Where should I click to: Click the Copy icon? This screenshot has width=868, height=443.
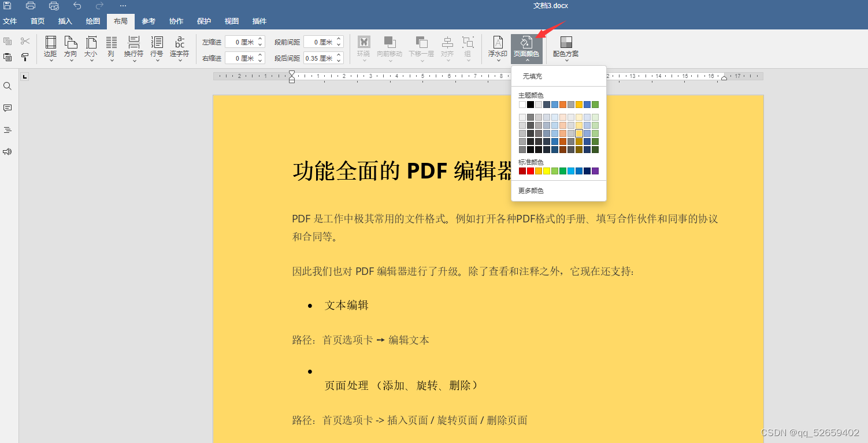8,41
